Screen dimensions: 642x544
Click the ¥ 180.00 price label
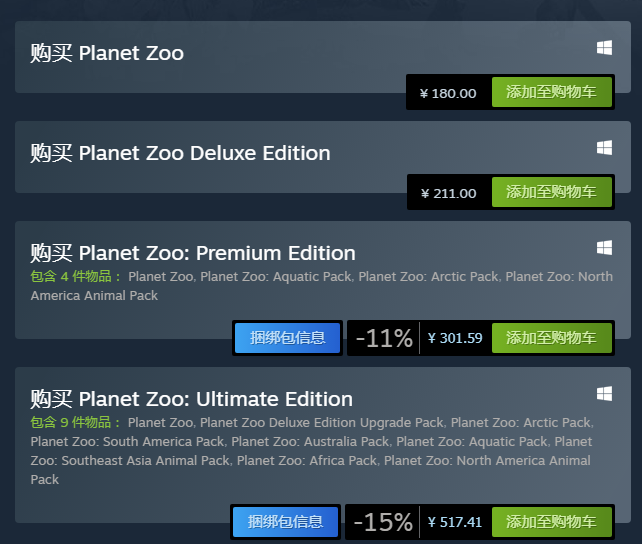click(x=448, y=93)
